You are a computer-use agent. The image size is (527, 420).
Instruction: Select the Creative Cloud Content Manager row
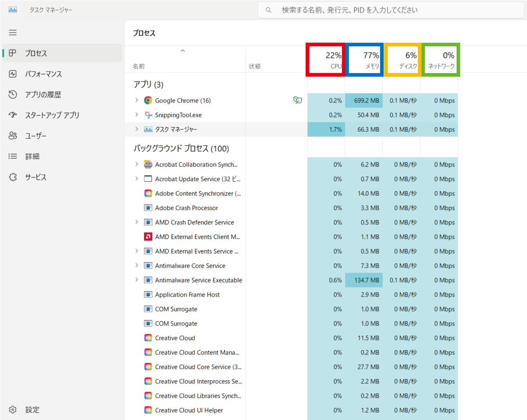[x=291, y=352]
